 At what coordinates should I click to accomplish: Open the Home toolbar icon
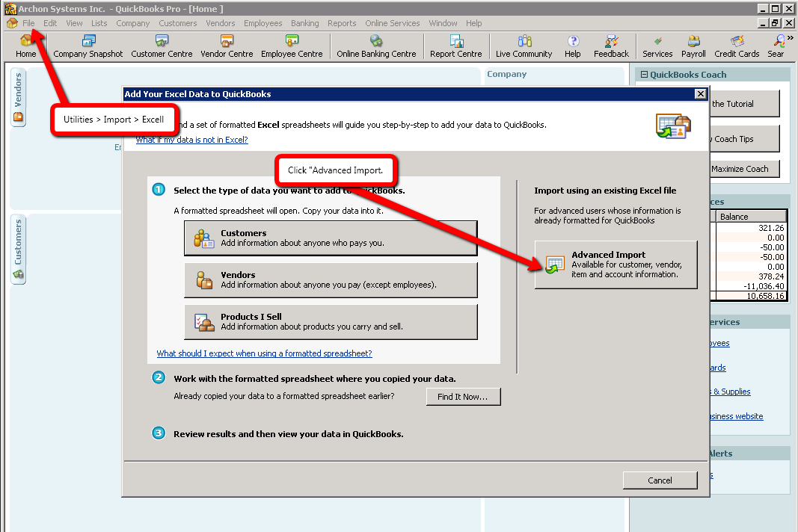tap(25, 46)
